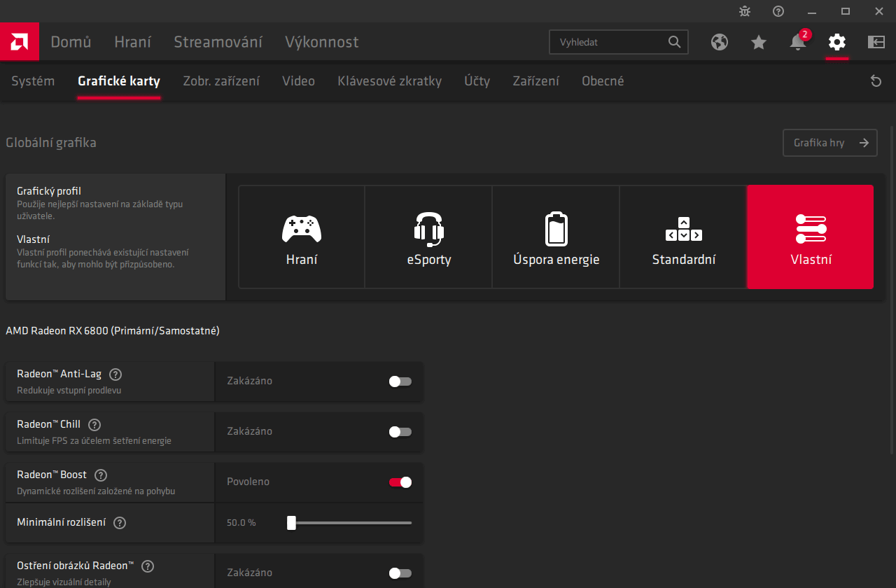
Task: Switch to the Klávesové zkratky tab
Action: click(389, 81)
